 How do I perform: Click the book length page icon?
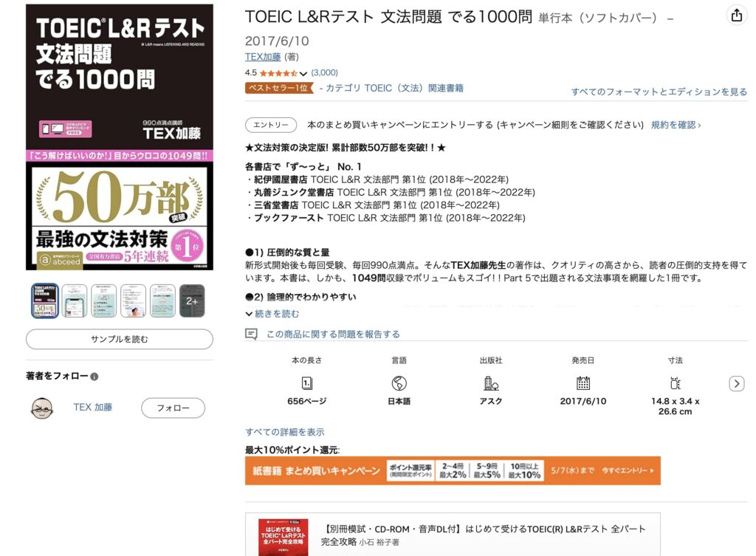click(306, 383)
